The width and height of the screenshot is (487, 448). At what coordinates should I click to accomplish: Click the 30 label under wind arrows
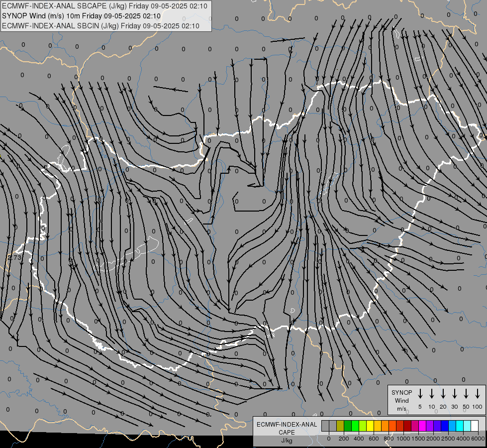[454, 407]
